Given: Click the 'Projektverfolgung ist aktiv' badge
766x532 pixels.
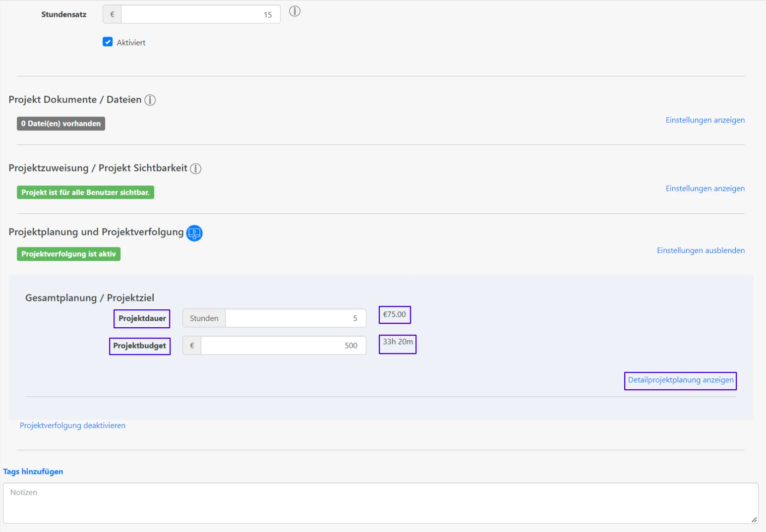Looking at the screenshot, I should (68, 254).
